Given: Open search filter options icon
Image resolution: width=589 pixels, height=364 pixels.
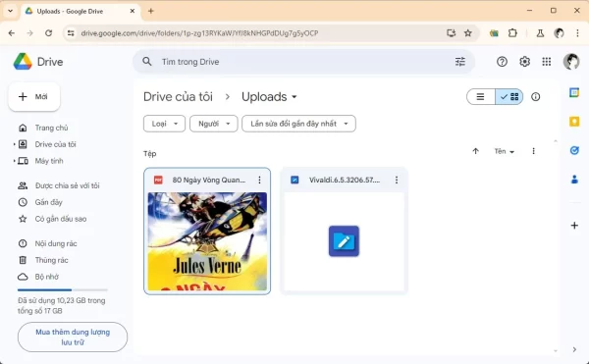Looking at the screenshot, I should click(x=460, y=62).
